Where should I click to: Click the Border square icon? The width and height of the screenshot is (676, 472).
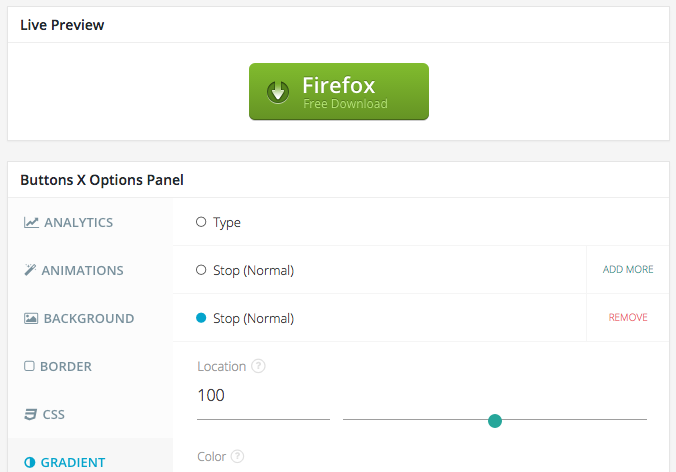point(29,366)
